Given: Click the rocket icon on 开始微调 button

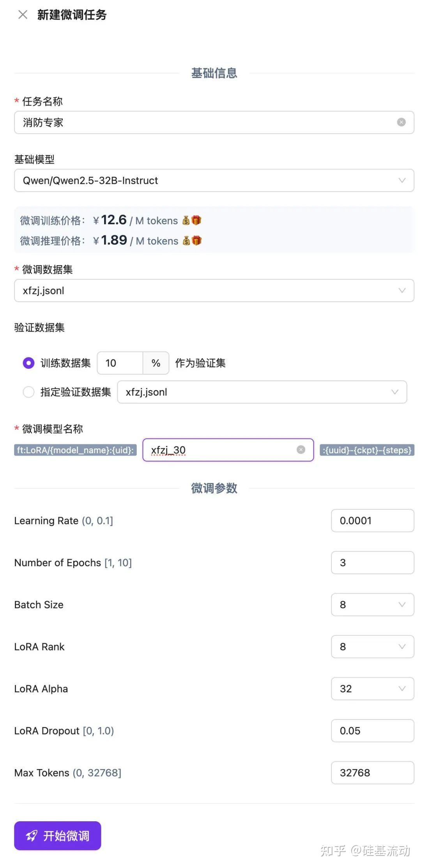Looking at the screenshot, I should coord(32,836).
